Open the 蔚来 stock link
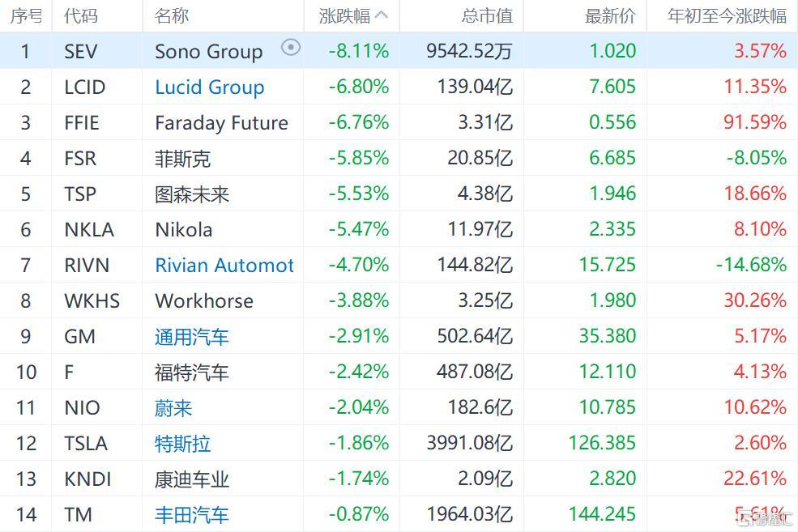The image size is (798, 532). (x=173, y=408)
